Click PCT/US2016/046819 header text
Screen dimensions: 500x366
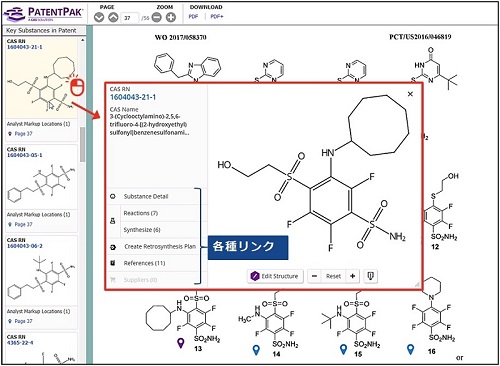tap(420, 37)
